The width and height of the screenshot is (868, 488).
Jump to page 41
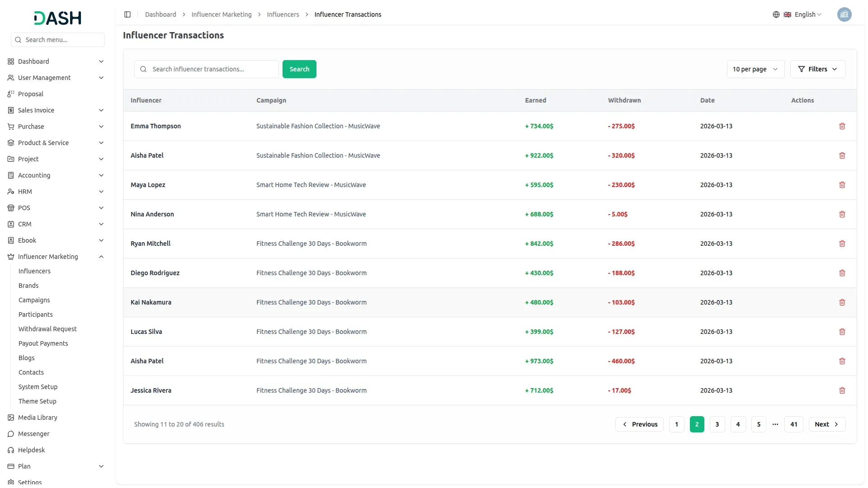pyautogui.click(x=793, y=424)
